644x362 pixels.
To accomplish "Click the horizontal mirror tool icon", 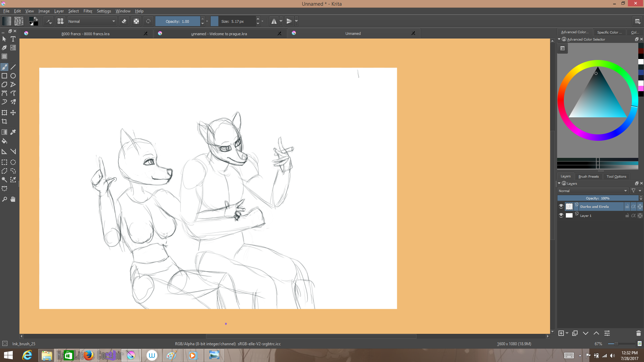I will pyautogui.click(x=274, y=21).
